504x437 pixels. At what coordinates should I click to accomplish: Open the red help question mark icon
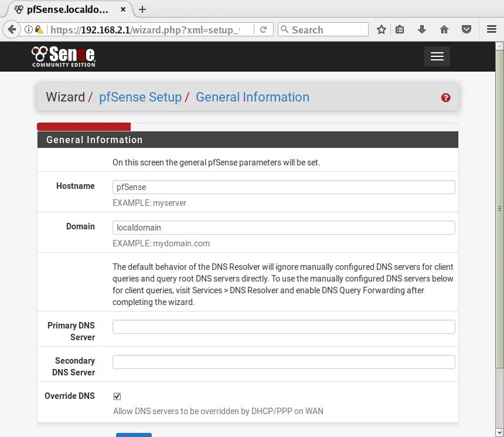(445, 97)
